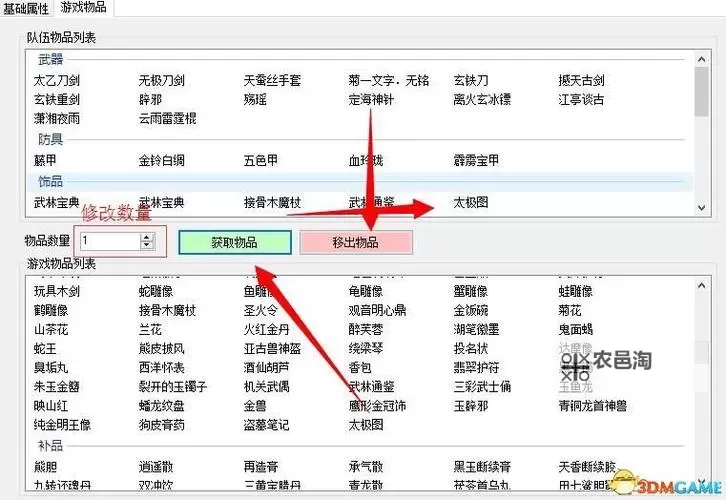
Task: Select 太乙刀剑 in team item list
Action: point(56,81)
